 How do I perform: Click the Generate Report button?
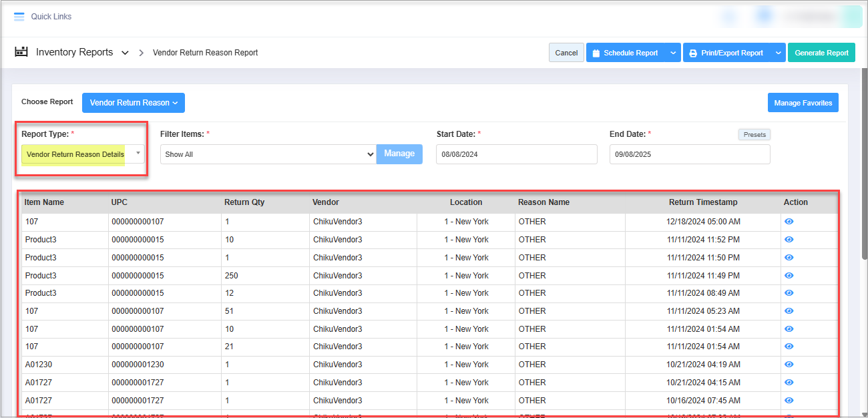[821, 53]
